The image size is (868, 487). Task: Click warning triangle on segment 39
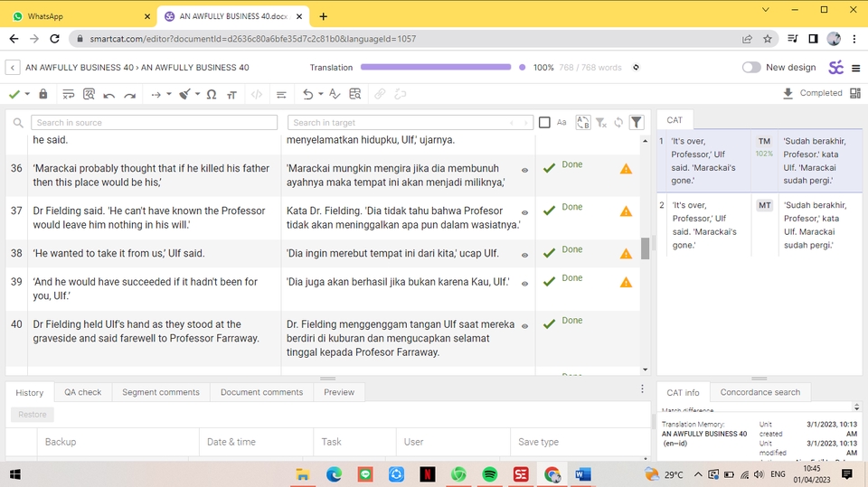tap(626, 283)
